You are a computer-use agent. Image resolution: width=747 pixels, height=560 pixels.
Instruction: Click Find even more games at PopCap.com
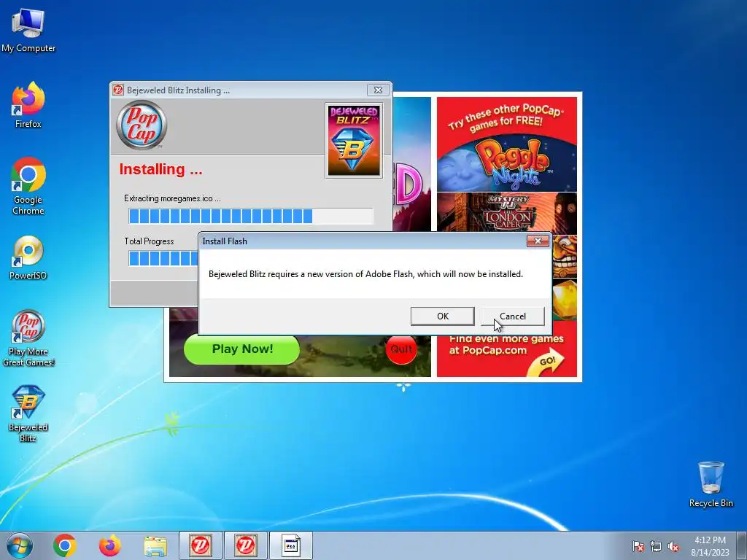[x=506, y=345]
